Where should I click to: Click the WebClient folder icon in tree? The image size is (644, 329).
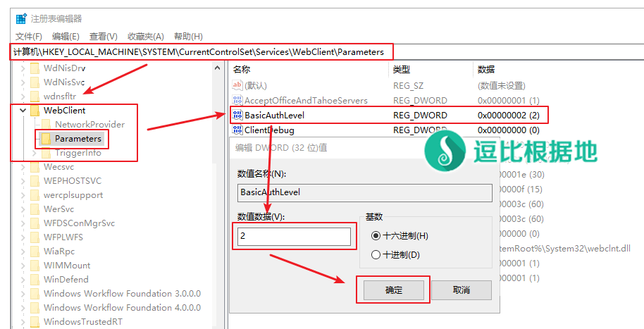pos(35,111)
